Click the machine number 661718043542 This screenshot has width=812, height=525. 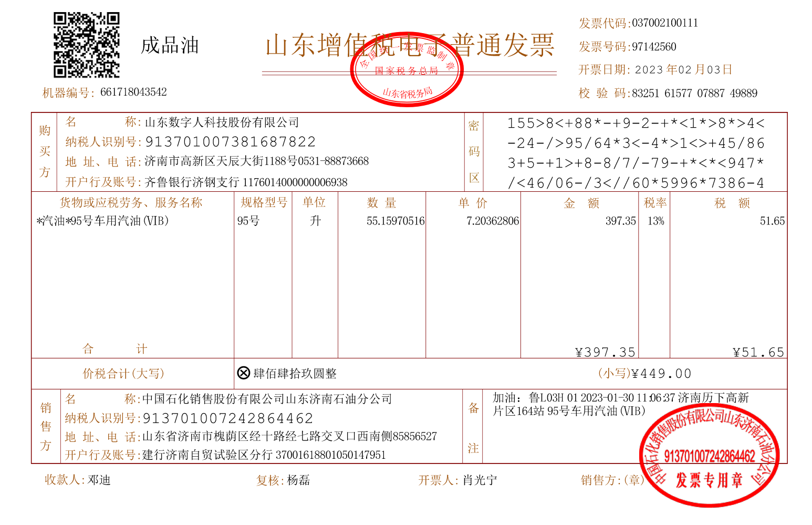tap(133, 92)
